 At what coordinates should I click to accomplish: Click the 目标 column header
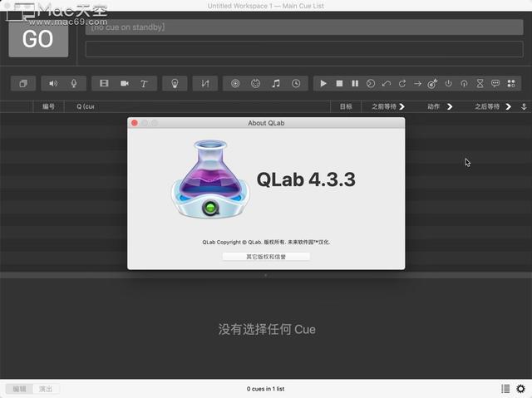(x=346, y=107)
